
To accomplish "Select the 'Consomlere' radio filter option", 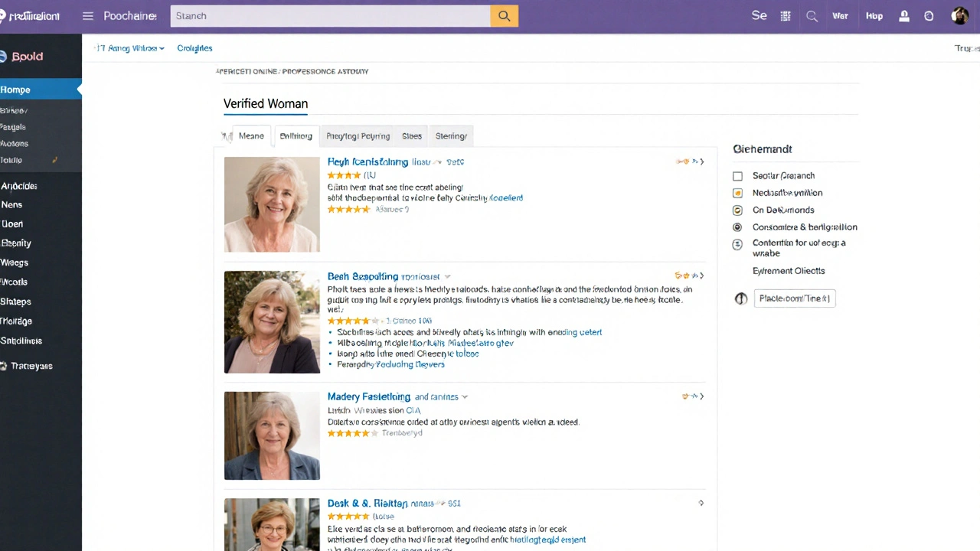I will (x=737, y=227).
